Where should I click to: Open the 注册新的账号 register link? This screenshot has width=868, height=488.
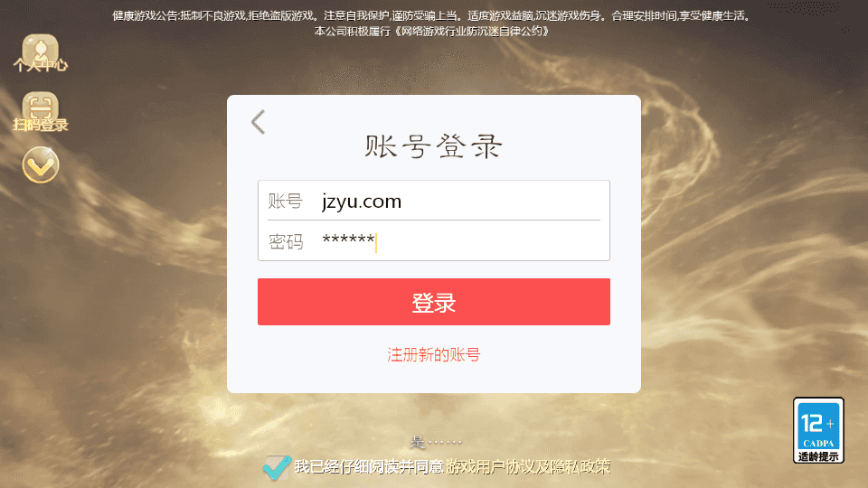pos(434,354)
